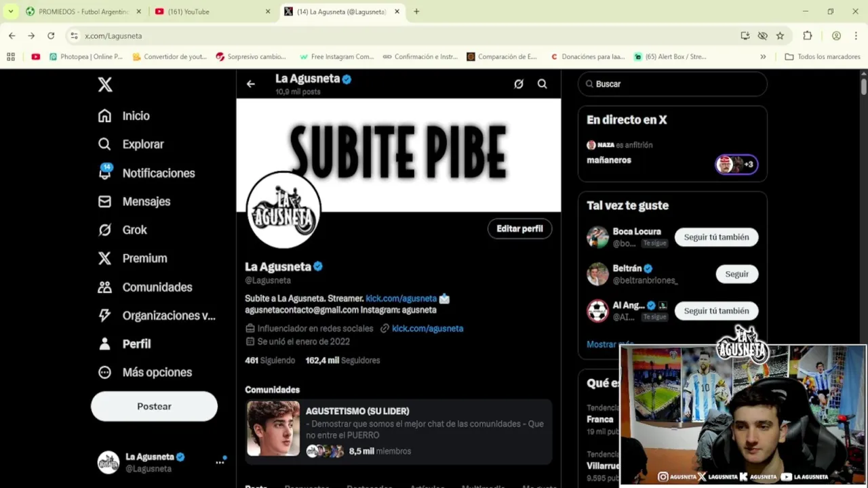
Task: Click Franca trending topic
Action: point(600,420)
